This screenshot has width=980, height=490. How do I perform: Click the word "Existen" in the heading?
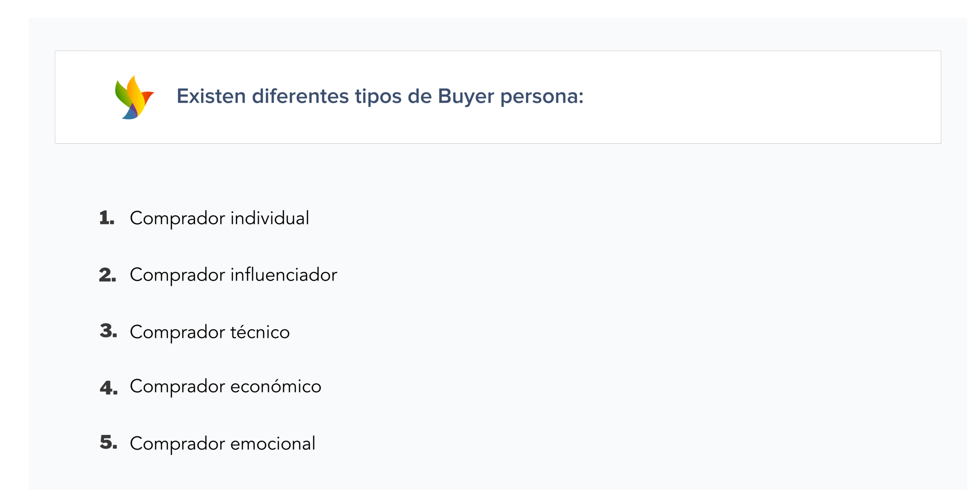[211, 96]
